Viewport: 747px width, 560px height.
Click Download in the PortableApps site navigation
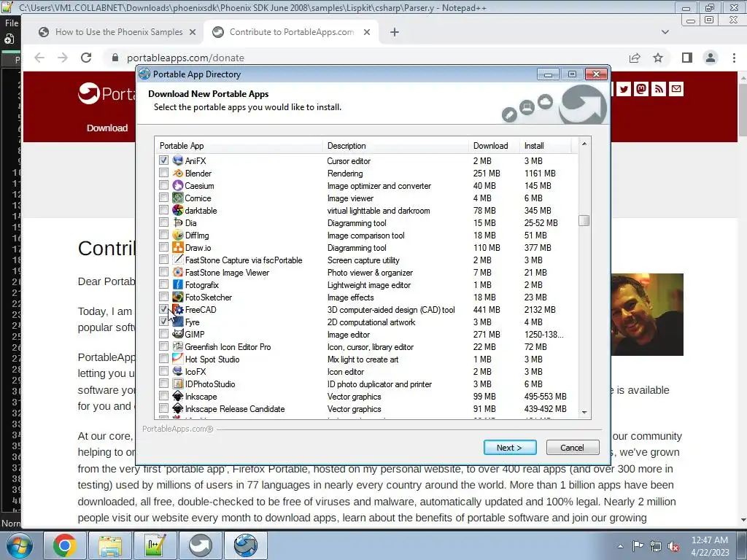coord(107,128)
